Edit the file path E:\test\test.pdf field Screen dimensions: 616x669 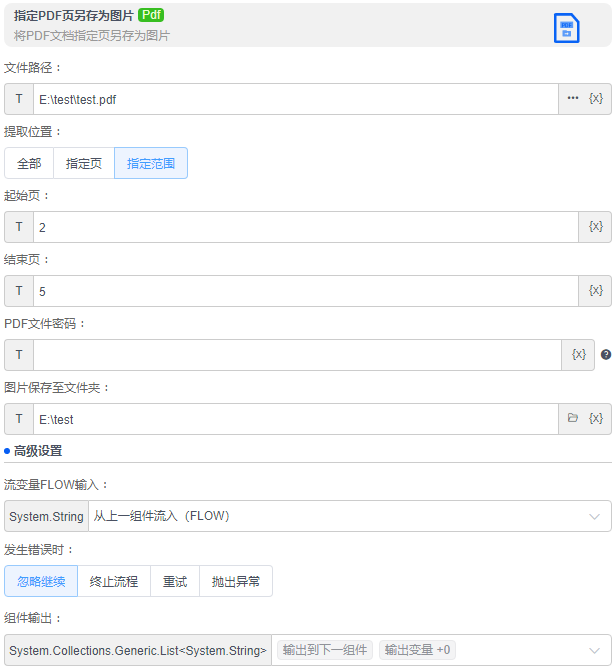(x=296, y=99)
